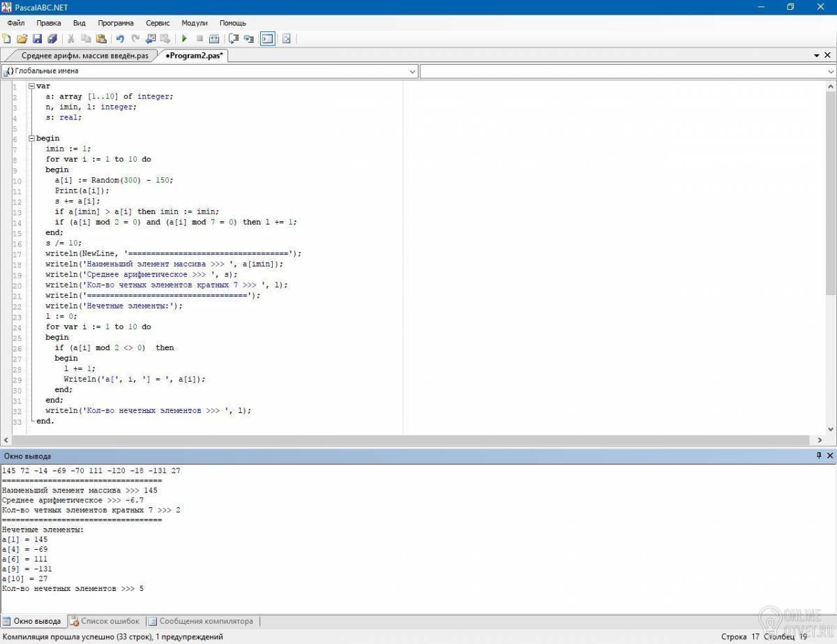
Task: Click output line 'Наименьший элемент массива >>> 145'
Action: 80,491
